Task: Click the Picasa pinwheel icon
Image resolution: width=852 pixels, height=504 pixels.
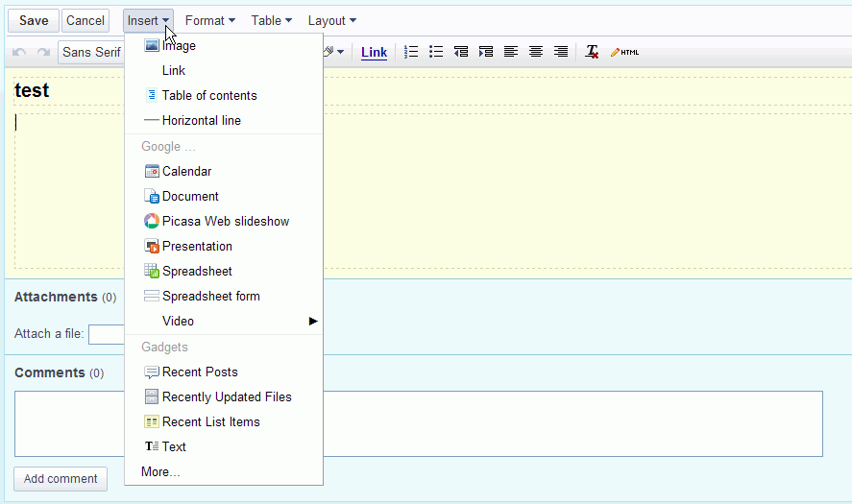Action: [152, 221]
